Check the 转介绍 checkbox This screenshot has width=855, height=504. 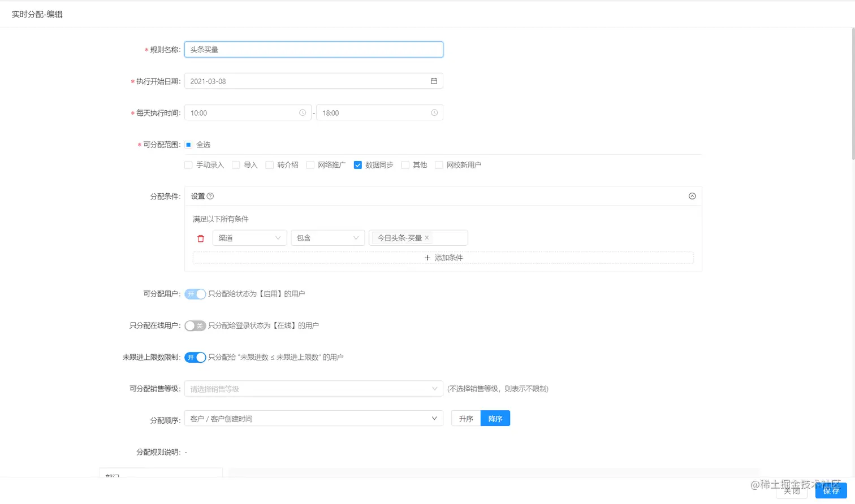(270, 165)
